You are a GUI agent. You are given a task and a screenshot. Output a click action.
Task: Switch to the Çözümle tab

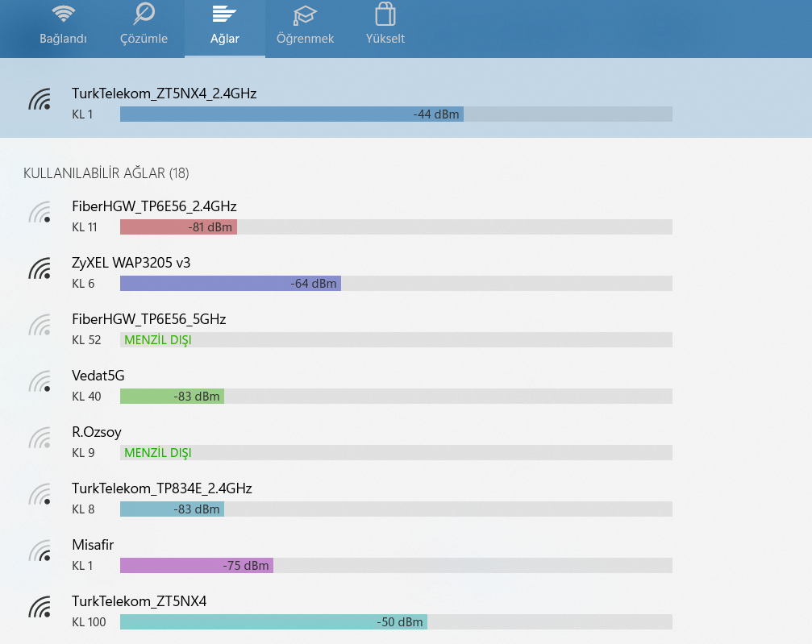(144, 26)
